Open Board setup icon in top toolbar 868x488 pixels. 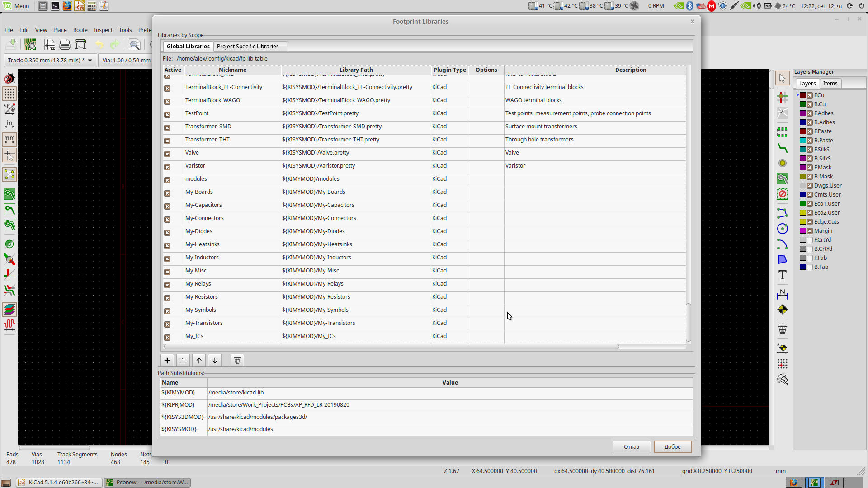30,44
